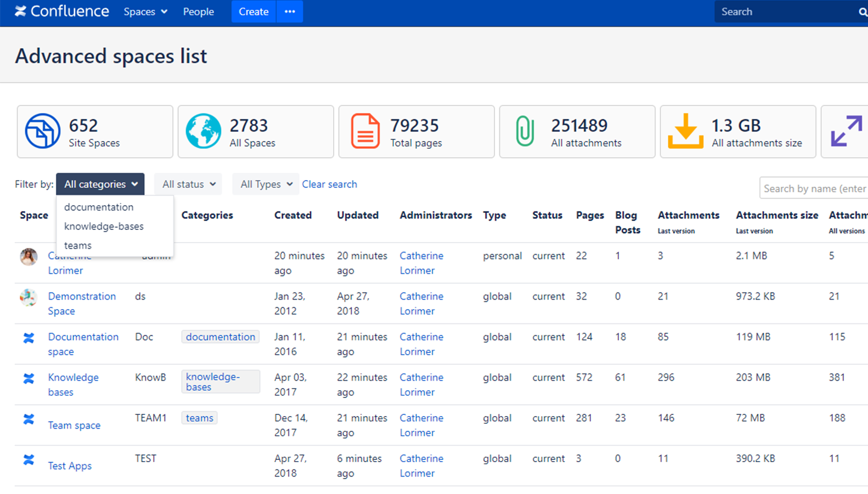868x494 pixels.
Task: Open the Spaces dropdown in top navigation
Action: pos(145,12)
